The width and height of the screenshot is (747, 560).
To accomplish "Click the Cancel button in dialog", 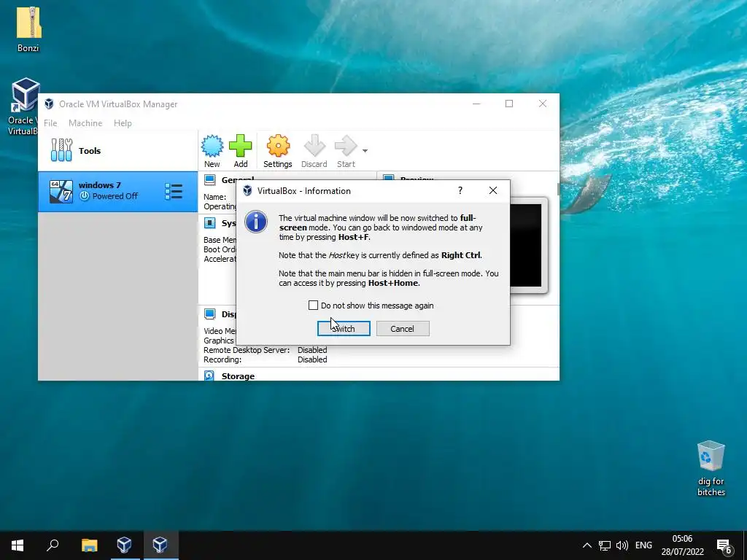I will [403, 329].
